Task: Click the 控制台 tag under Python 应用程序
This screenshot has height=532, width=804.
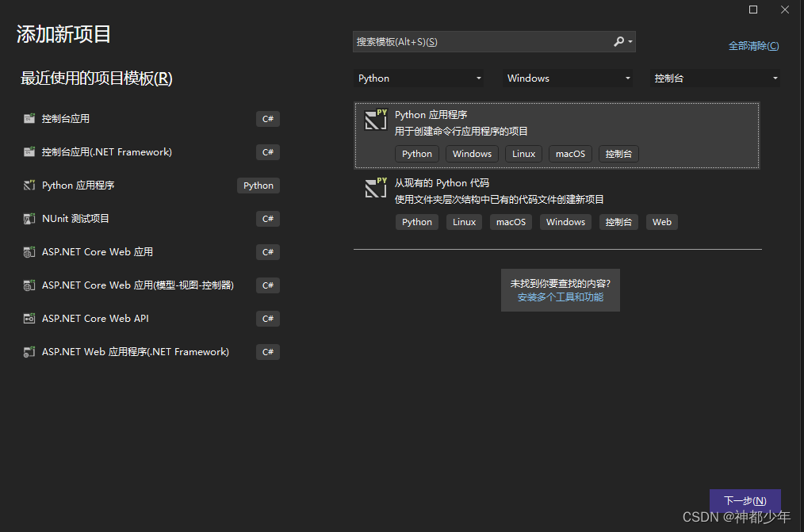Action: pyautogui.click(x=618, y=154)
